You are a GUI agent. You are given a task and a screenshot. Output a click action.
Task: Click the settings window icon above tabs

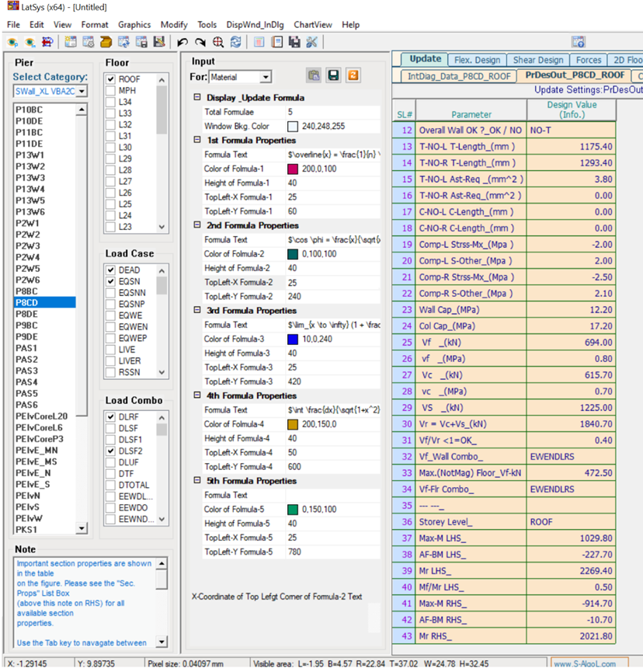click(x=579, y=42)
